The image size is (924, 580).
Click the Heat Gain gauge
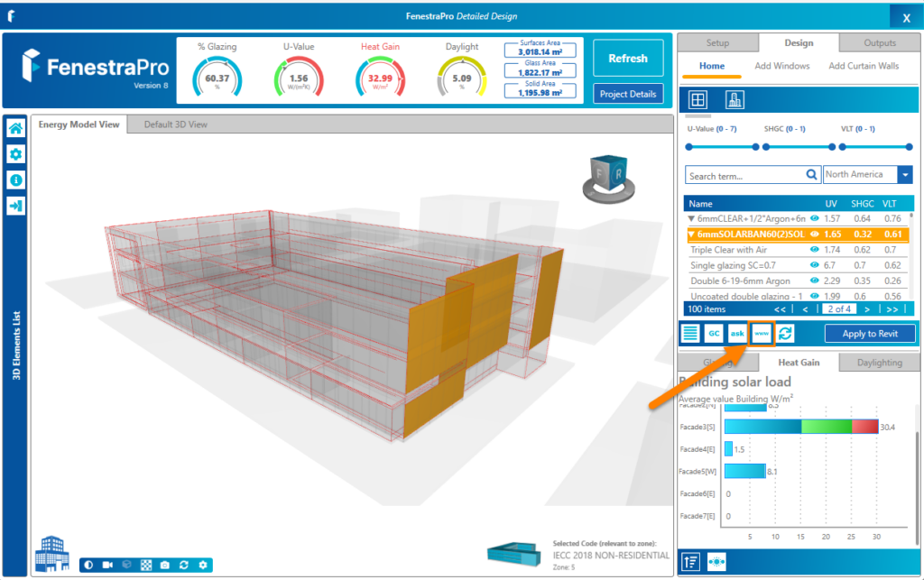point(380,77)
